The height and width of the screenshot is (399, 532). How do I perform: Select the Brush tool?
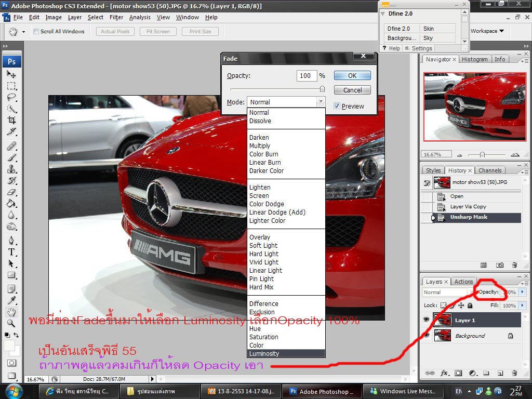pyautogui.click(x=11, y=158)
